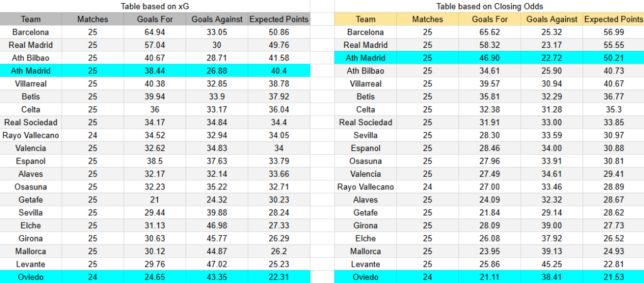Select Matches header in the Closing Odds table

[428, 19]
